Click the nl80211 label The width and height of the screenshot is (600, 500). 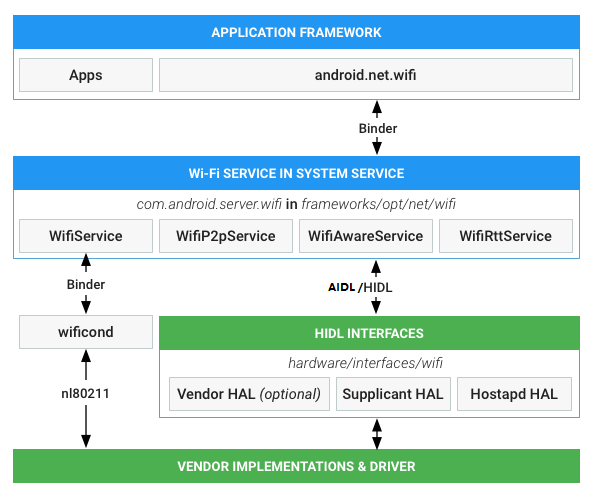(85, 393)
